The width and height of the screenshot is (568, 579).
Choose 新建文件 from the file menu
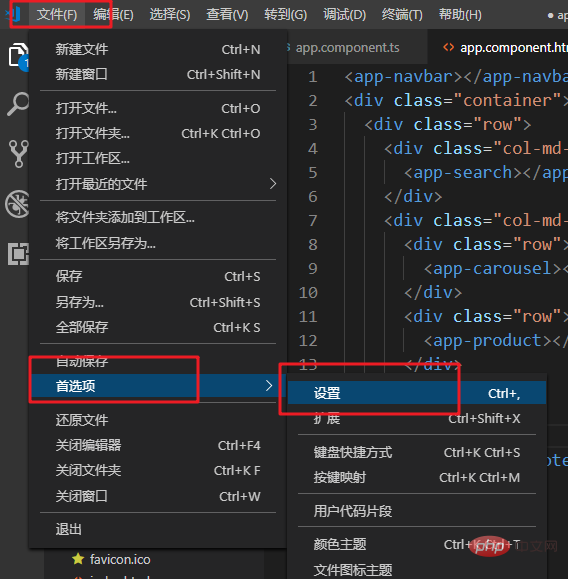158,49
